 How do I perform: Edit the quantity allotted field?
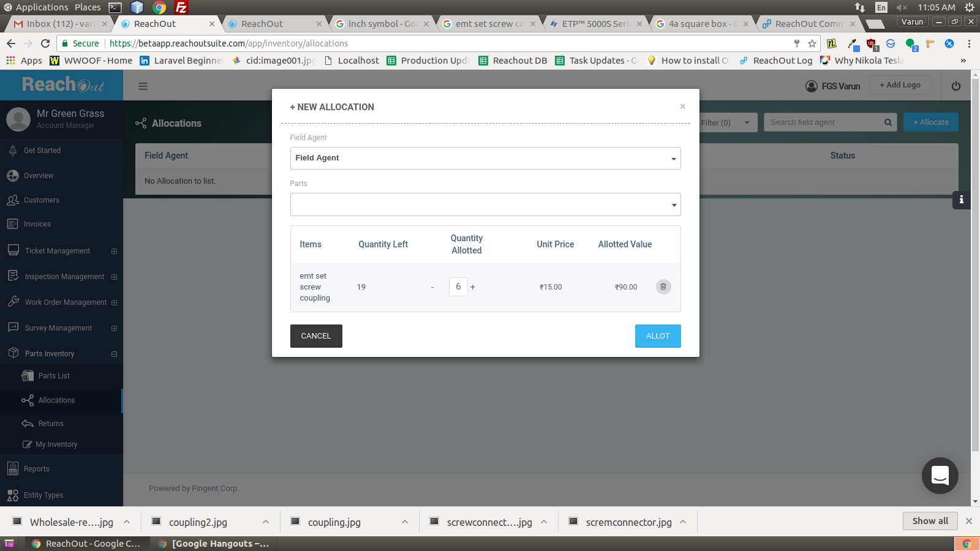pyautogui.click(x=458, y=287)
